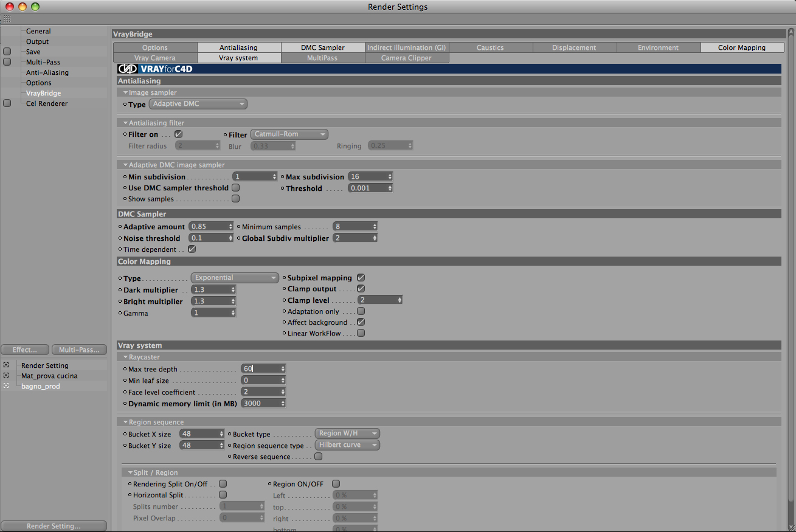Click the VRAYforC4D logo banner
The image size is (796, 532).
[x=155, y=69]
